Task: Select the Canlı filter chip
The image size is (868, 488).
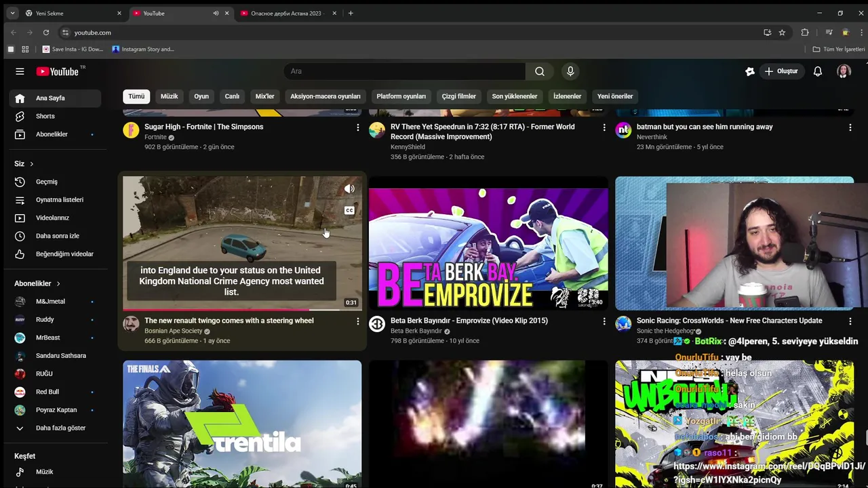Action: point(232,96)
